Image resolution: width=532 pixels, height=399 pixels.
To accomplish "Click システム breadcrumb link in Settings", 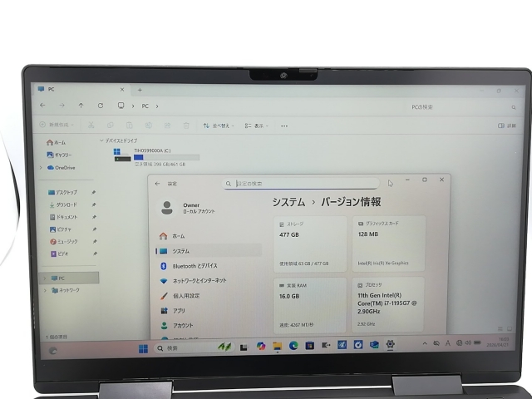I will (288, 202).
